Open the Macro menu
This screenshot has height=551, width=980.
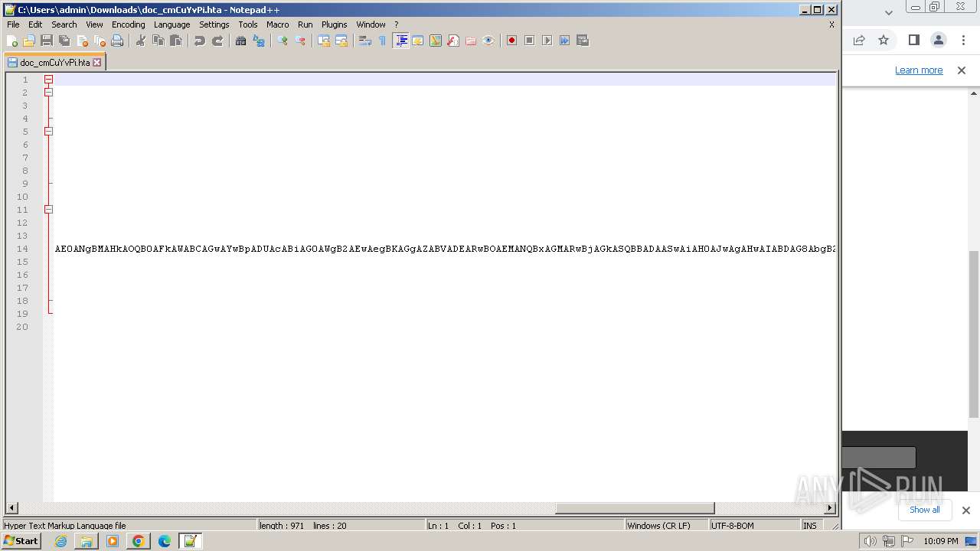(277, 24)
